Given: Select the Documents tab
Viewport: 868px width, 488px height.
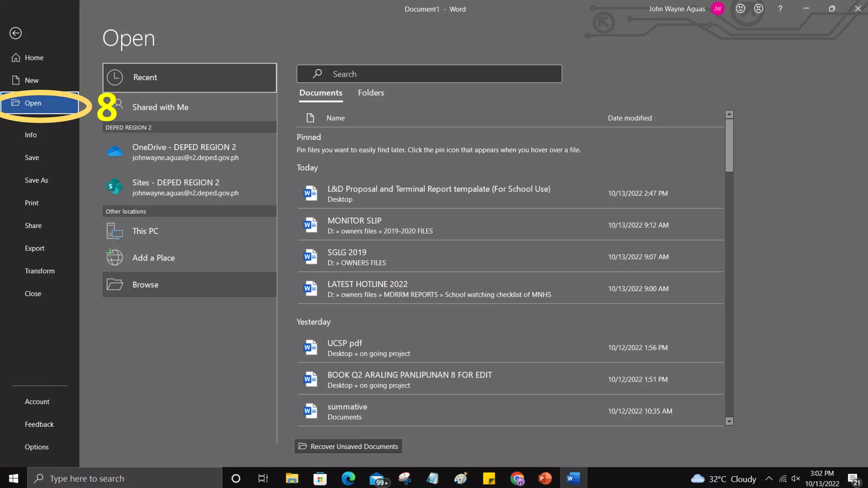Looking at the screenshot, I should [321, 93].
